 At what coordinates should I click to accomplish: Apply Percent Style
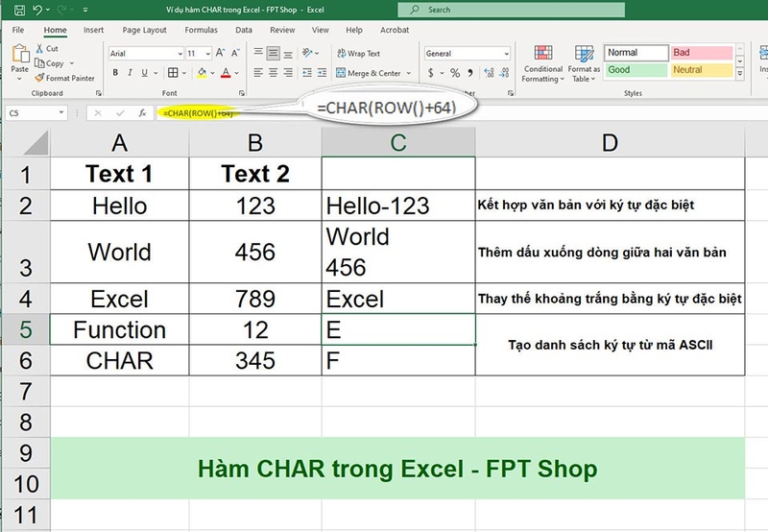coord(455,73)
